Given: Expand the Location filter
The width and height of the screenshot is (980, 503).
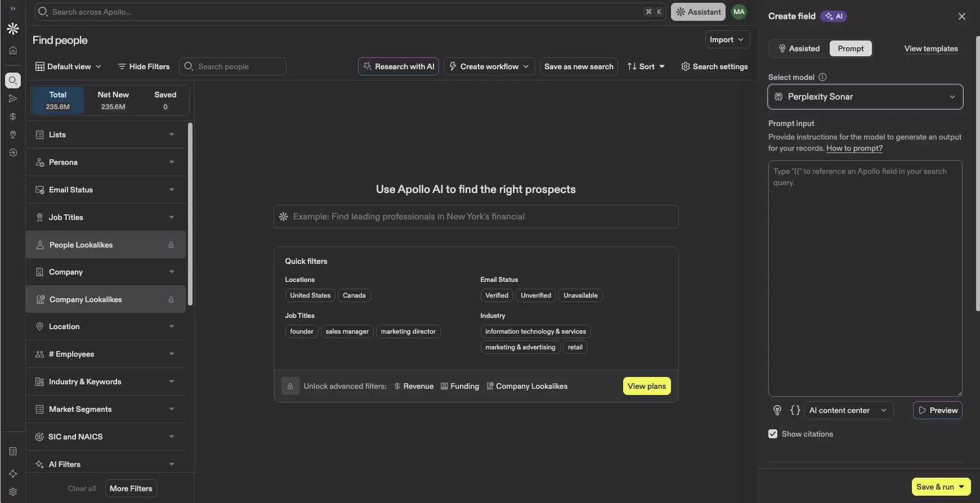Looking at the screenshot, I should (x=106, y=326).
